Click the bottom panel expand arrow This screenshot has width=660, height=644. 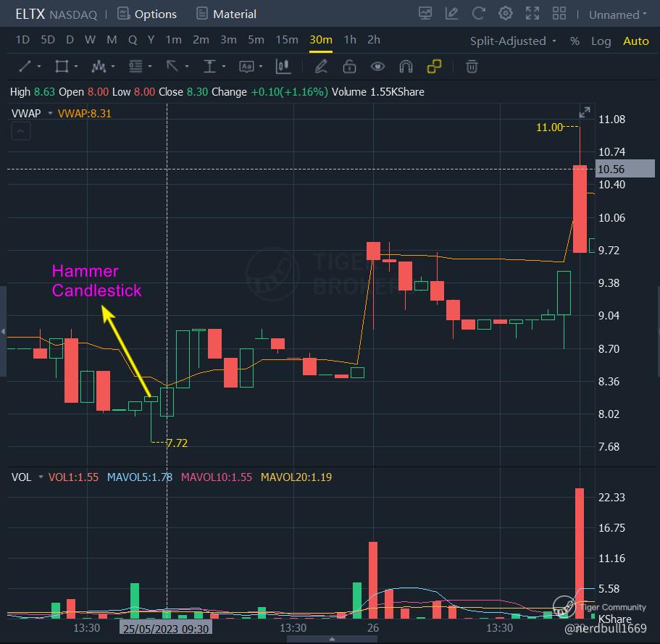332,640
